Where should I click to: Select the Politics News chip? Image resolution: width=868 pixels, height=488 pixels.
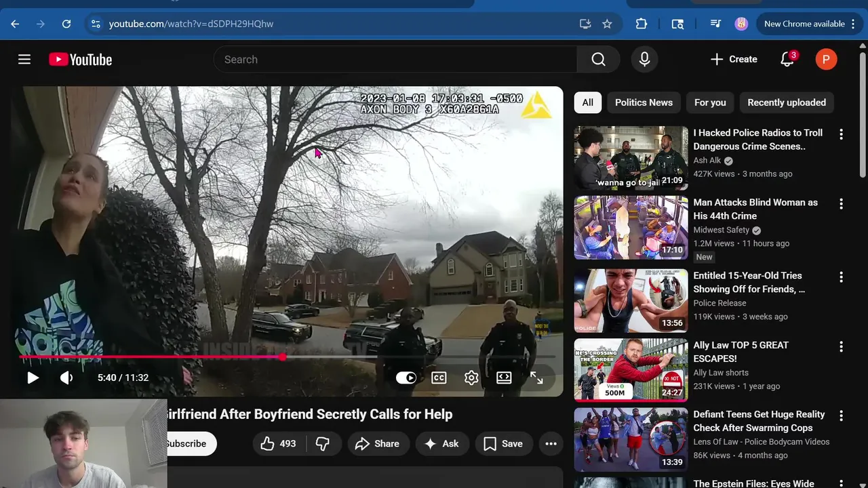644,102
